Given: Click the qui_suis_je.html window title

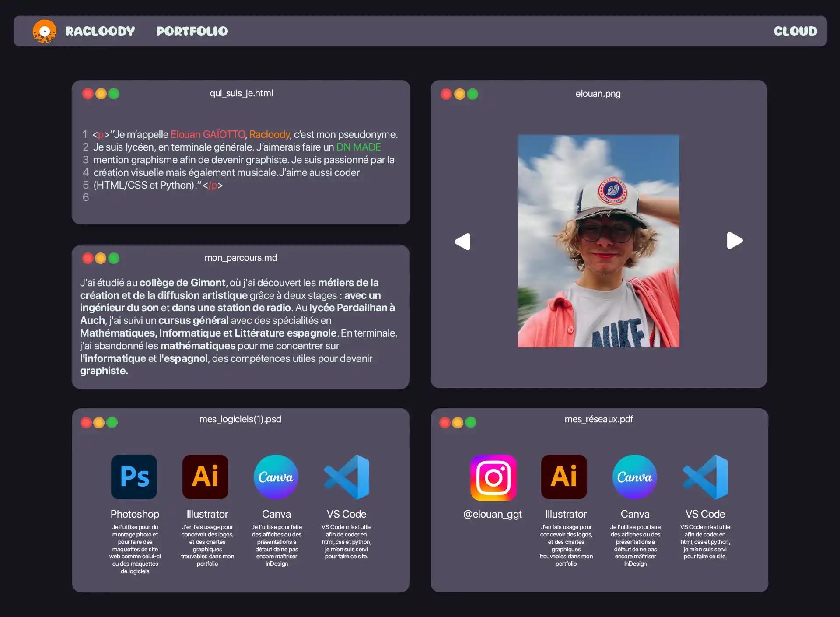Looking at the screenshot, I should pyautogui.click(x=241, y=93).
